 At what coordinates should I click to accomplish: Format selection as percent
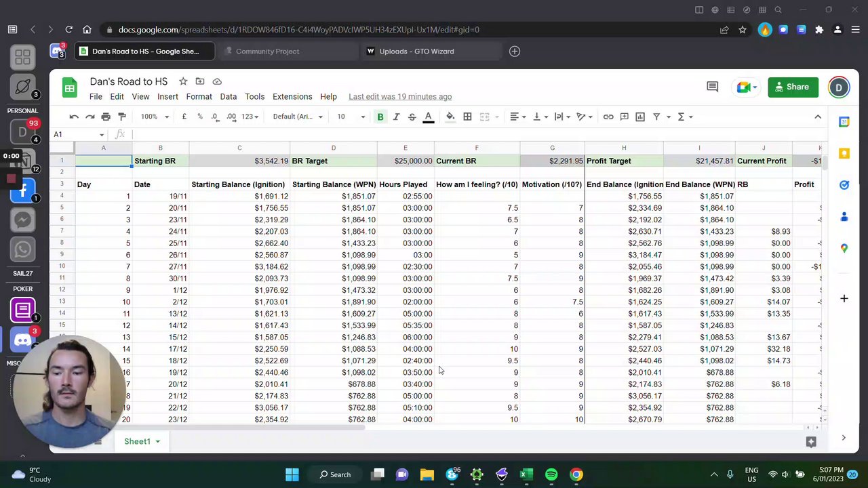200,117
